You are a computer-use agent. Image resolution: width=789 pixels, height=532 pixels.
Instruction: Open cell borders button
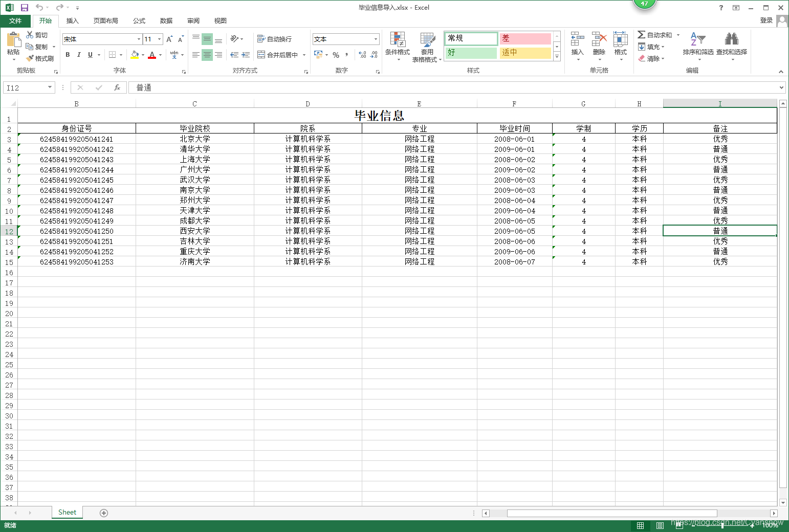(x=113, y=55)
